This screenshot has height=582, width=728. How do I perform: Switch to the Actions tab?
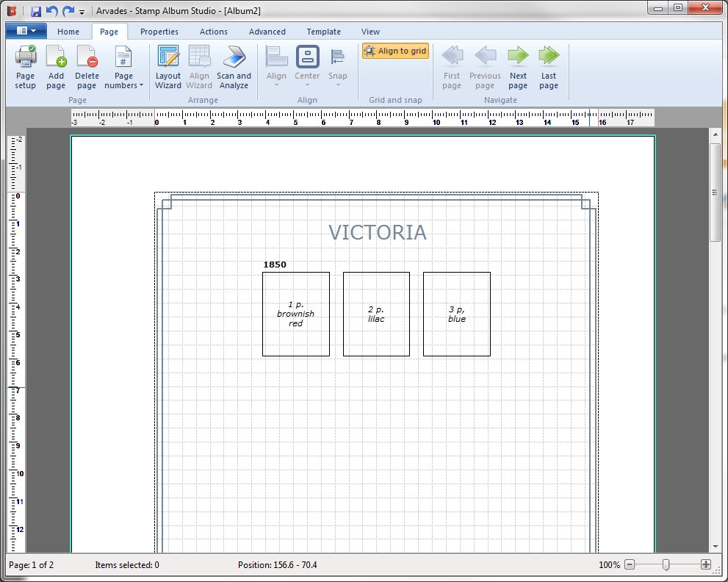[214, 32]
